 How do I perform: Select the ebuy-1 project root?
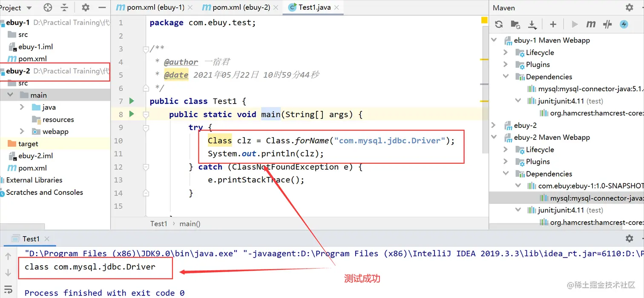click(18, 23)
